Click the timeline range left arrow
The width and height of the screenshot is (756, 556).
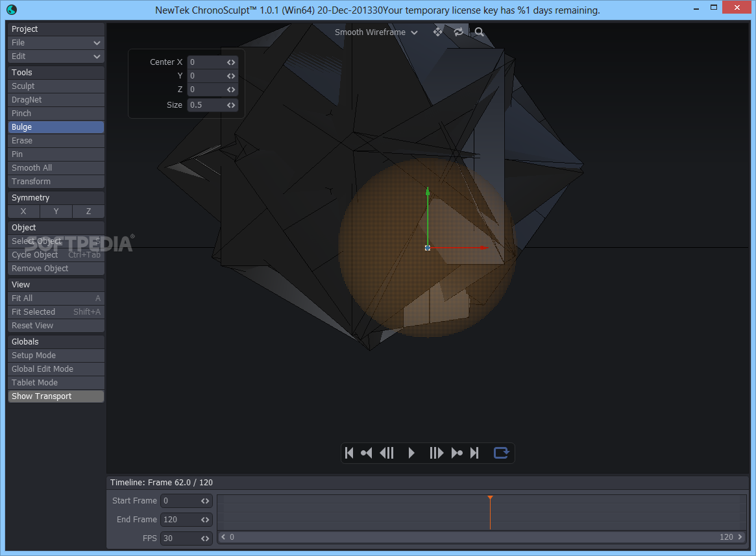pos(223,537)
